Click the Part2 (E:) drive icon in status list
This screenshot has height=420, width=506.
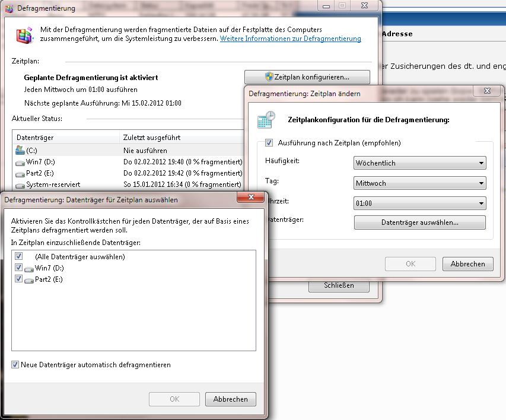(20, 174)
